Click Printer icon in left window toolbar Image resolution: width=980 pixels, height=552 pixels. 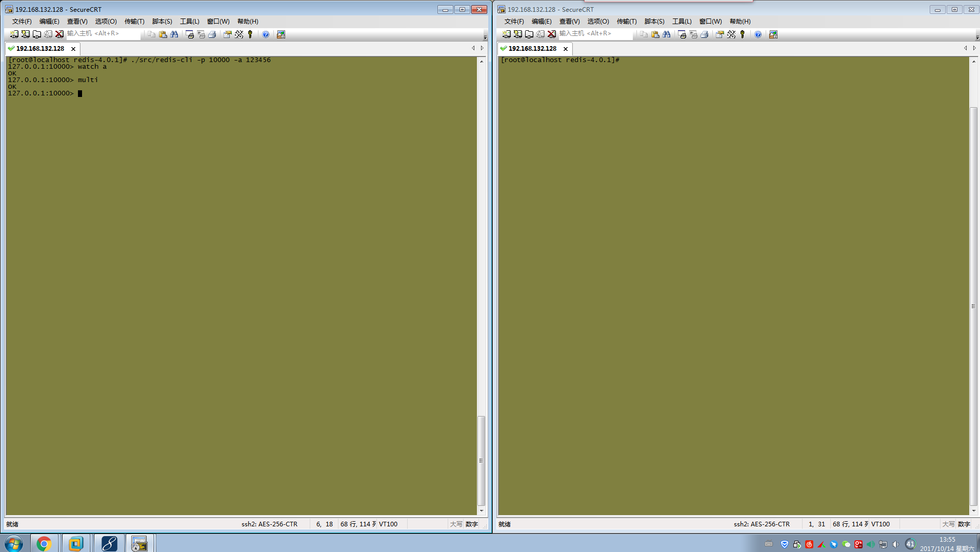212,34
